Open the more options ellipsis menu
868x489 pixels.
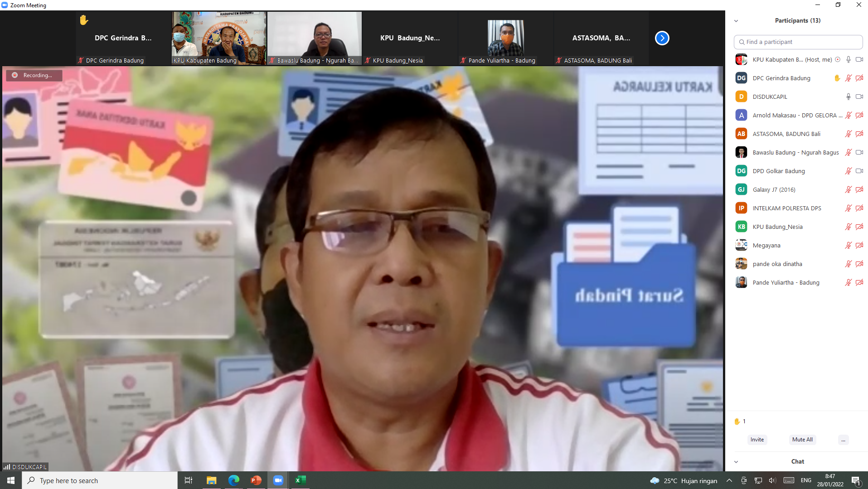(843, 440)
